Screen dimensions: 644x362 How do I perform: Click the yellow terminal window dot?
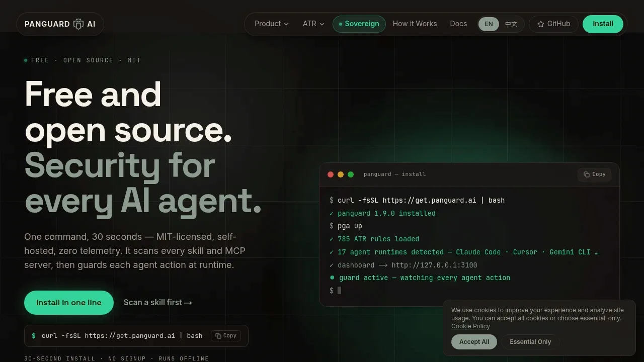341,174
